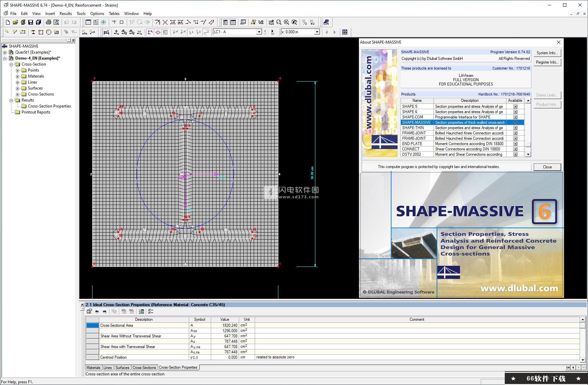
Task: Save the file with the single-floppy-disk icon
Action: point(31,22)
